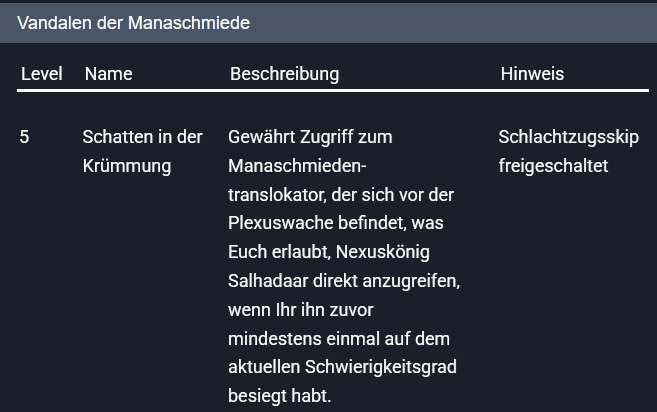Click the word "freigeschaltet" in the Hinweis cell
Screen dimensions: 657x412
552,166
